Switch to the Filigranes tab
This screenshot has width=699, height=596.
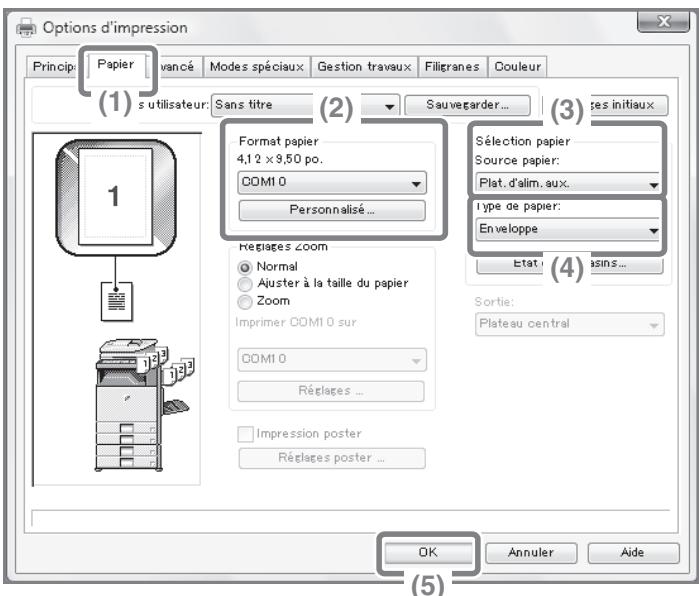(x=452, y=67)
